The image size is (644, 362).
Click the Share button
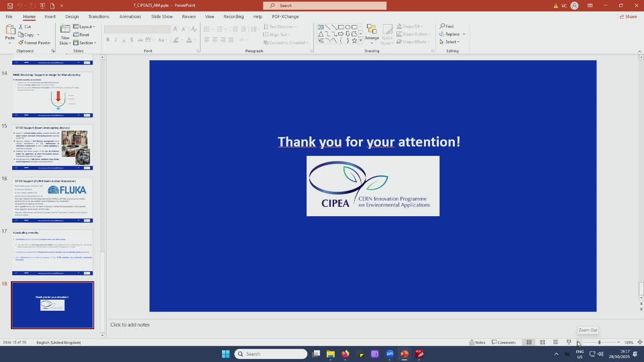(x=628, y=17)
